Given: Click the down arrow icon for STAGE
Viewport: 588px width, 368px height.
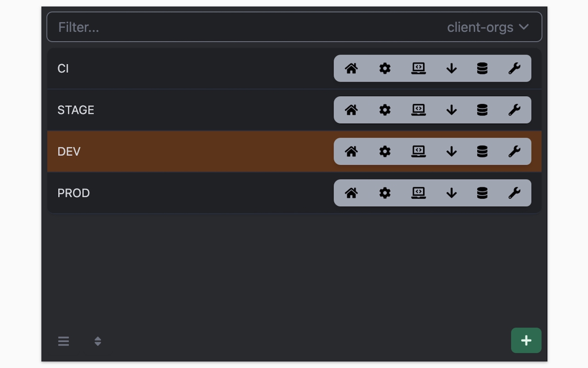Looking at the screenshot, I should (x=451, y=110).
